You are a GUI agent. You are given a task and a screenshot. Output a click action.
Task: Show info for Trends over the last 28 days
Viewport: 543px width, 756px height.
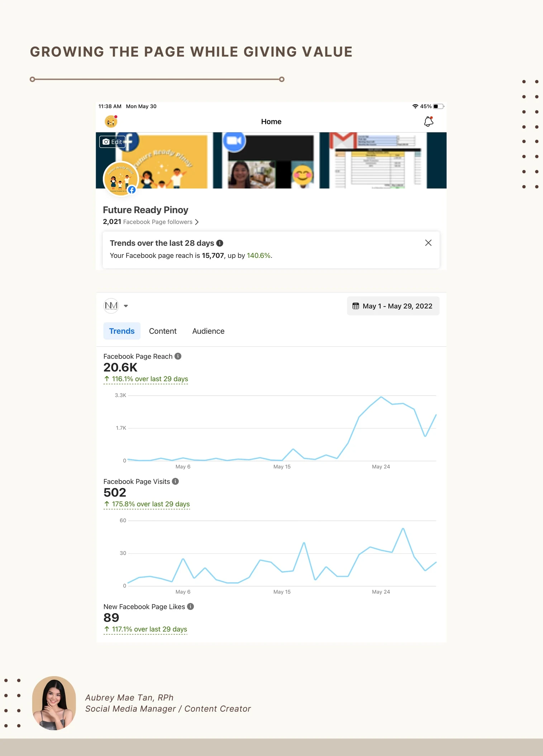[220, 243]
